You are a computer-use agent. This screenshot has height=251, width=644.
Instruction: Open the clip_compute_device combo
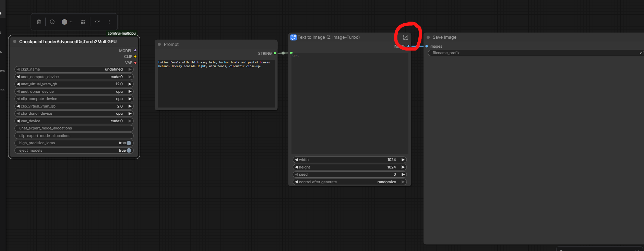pyautogui.click(x=74, y=99)
